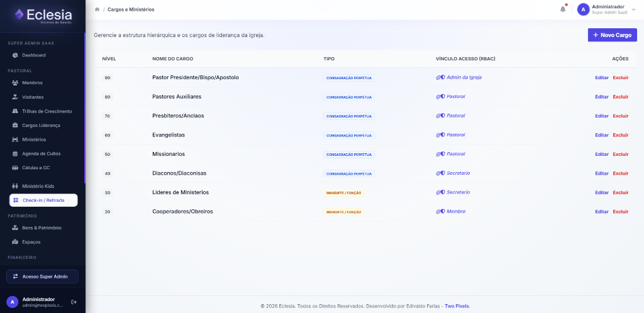Delete the Evangelistas cargo
The image size is (644, 313).
[x=621, y=135]
